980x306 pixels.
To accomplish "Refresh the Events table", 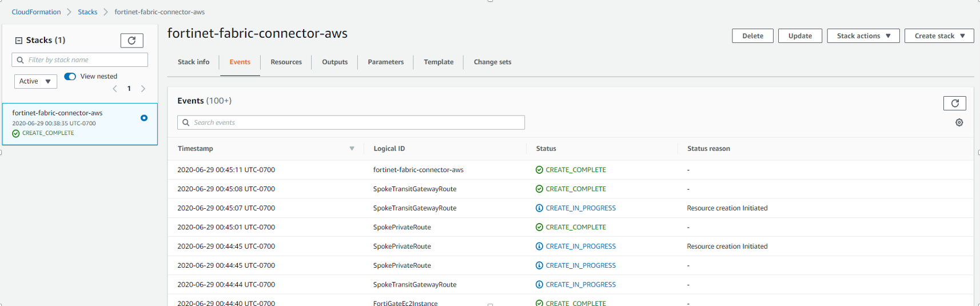I will pos(954,103).
